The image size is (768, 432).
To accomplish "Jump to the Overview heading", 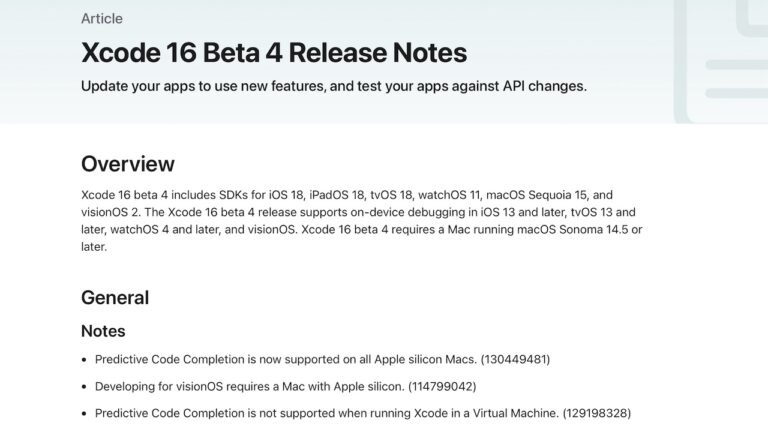I will coord(127,164).
